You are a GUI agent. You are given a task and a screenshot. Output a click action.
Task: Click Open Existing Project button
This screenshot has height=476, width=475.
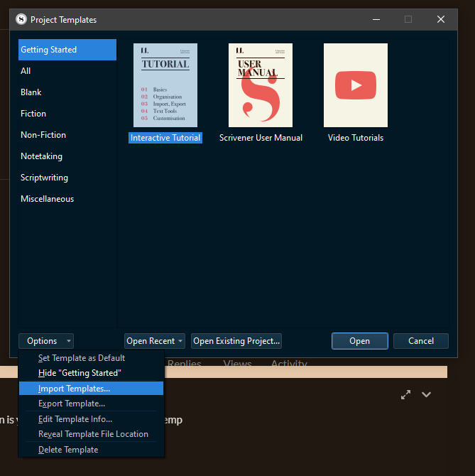tap(236, 341)
